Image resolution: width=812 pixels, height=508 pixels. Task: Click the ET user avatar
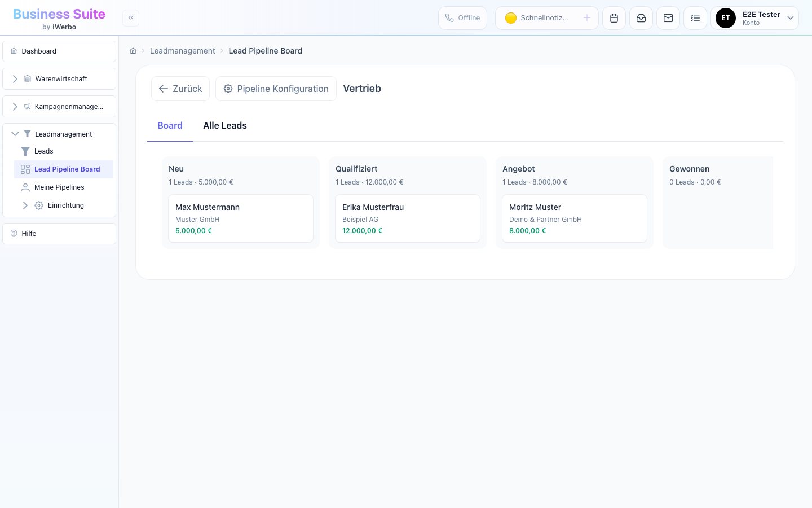click(x=726, y=18)
